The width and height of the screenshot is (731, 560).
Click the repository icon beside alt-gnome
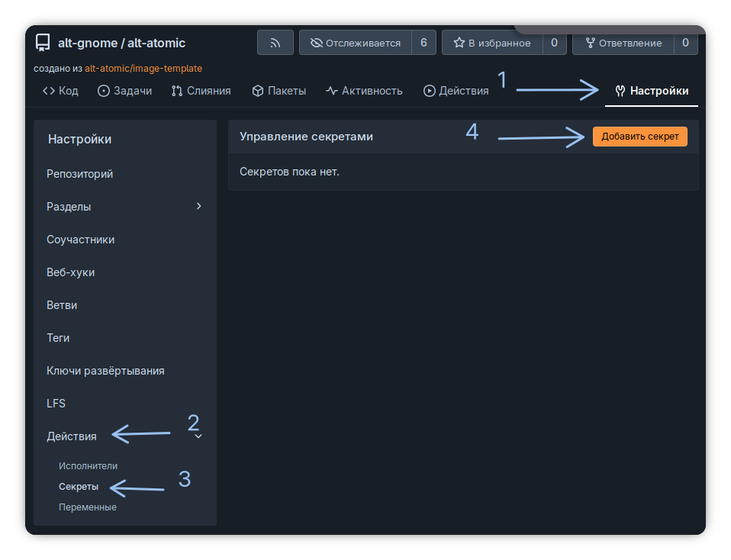pos(43,43)
